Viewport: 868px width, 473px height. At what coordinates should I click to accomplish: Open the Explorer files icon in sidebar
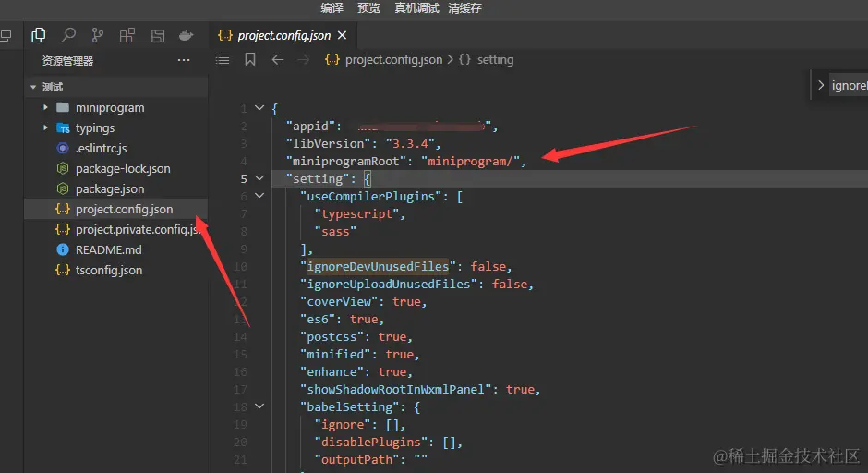pos(38,35)
